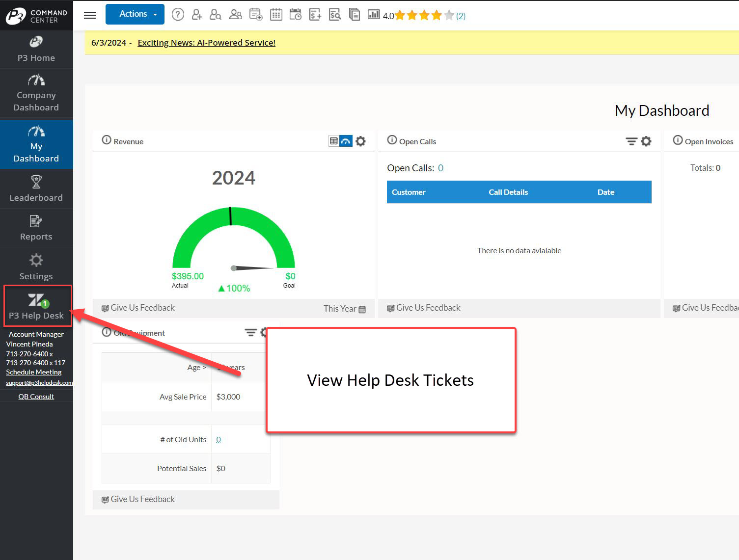The height and width of the screenshot is (560, 739).
Task: Click support@p3helpdesk.com email link
Action: coord(39,383)
